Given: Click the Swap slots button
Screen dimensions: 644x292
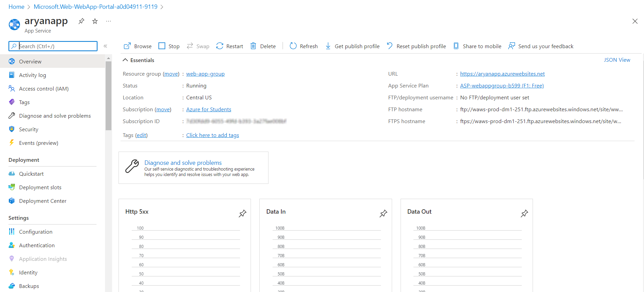Looking at the screenshot, I should (198, 46).
